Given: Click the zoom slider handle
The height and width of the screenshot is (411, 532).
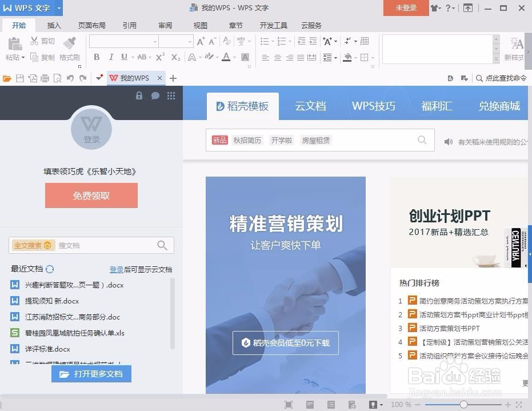Looking at the screenshot, I should click(464, 404).
